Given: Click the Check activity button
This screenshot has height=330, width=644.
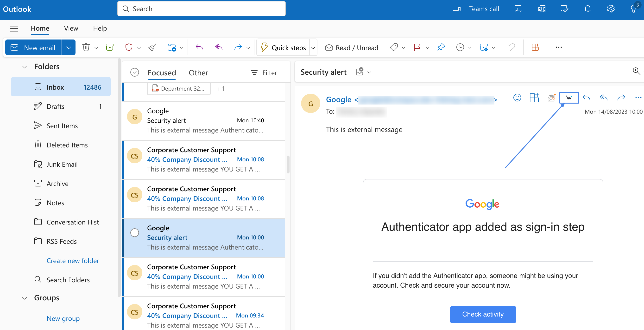Looking at the screenshot, I should (482, 314).
